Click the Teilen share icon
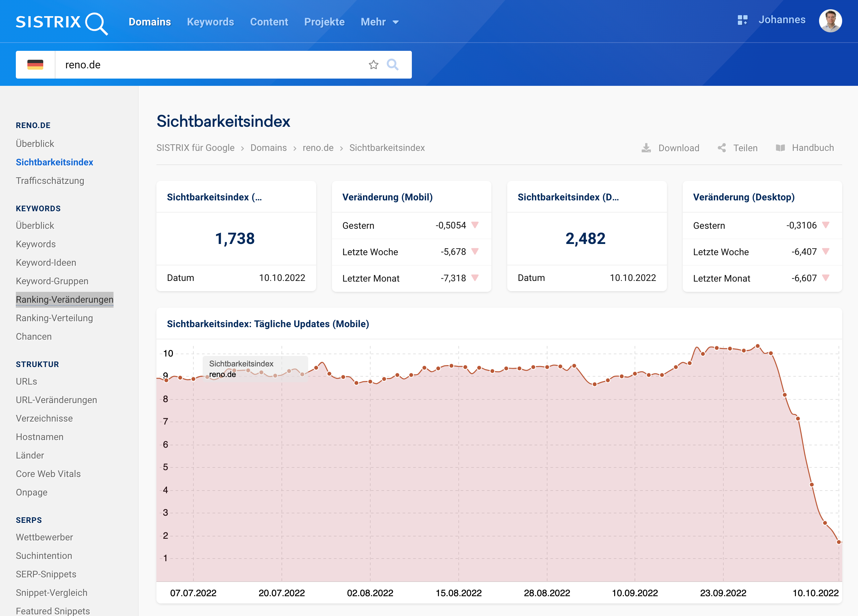The width and height of the screenshot is (858, 616). click(722, 148)
